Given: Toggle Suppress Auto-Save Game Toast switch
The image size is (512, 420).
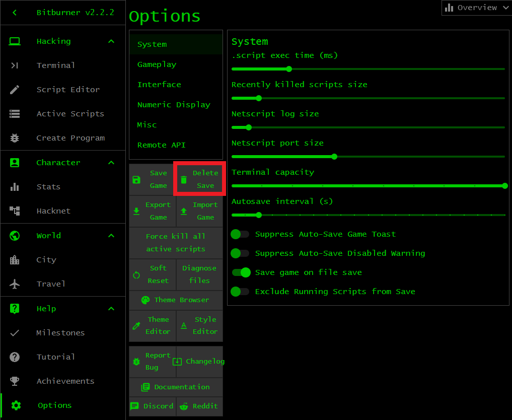Looking at the screenshot, I should pyautogui.click(x=240, y=234).
